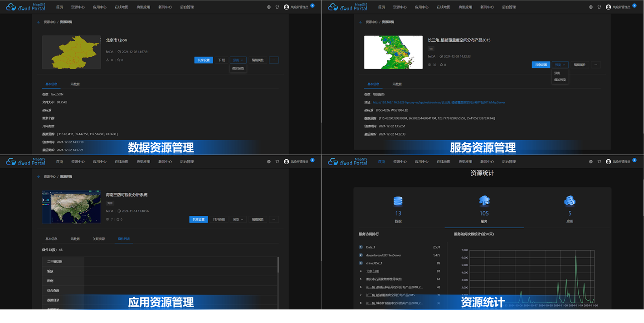Click the star icon on 海南三防 application page

(x=118, y=220)
